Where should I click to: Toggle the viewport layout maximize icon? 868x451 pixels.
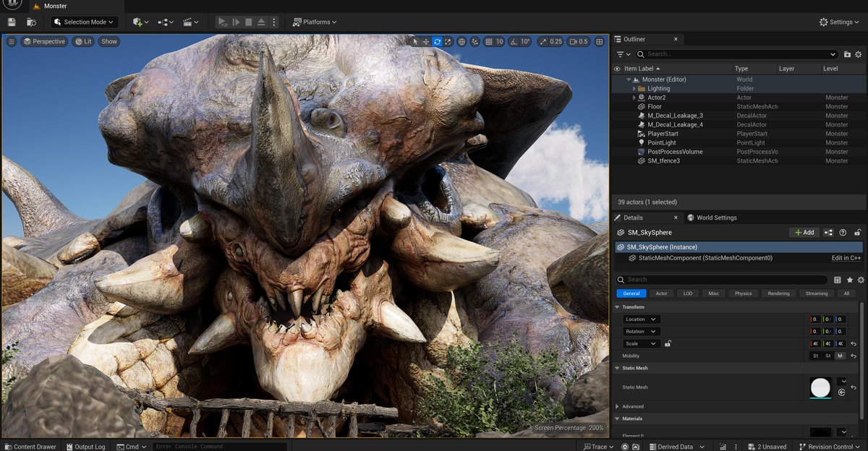(600, 42)
